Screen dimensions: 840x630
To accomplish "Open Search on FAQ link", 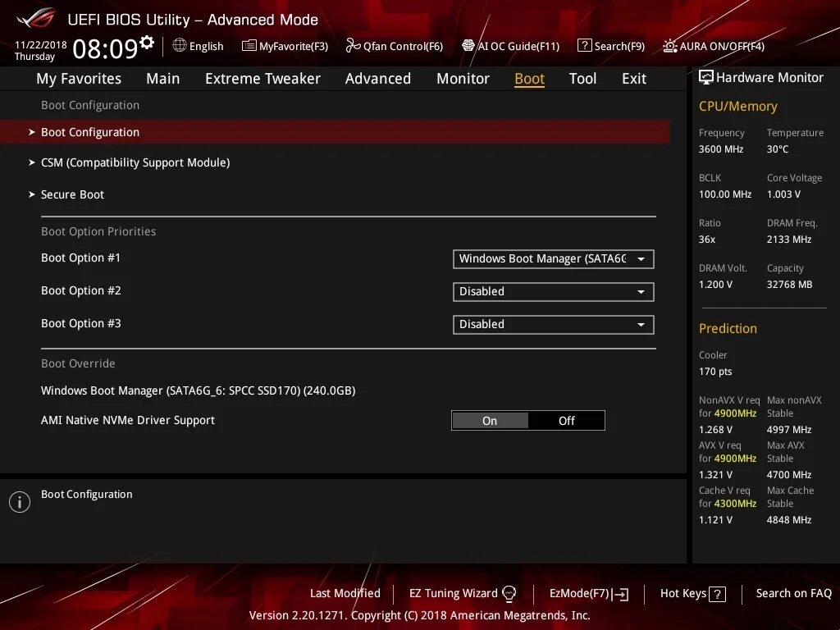I will [x=793, y=593].
